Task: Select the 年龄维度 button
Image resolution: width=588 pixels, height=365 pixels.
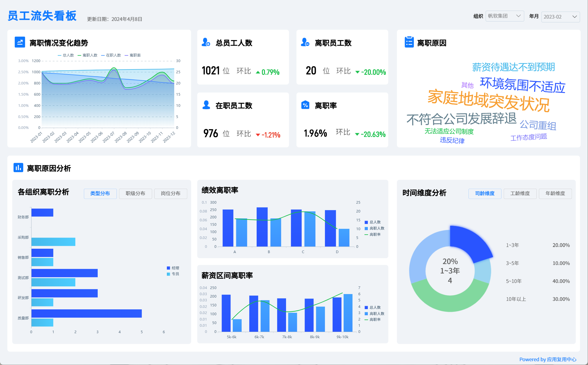Action: (555, 193)
